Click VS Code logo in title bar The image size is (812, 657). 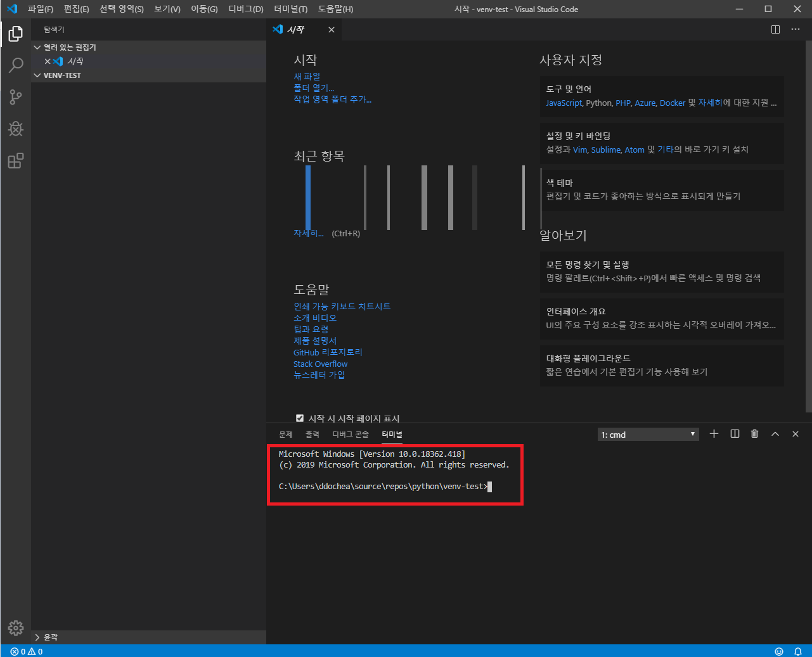coord(11,9)
